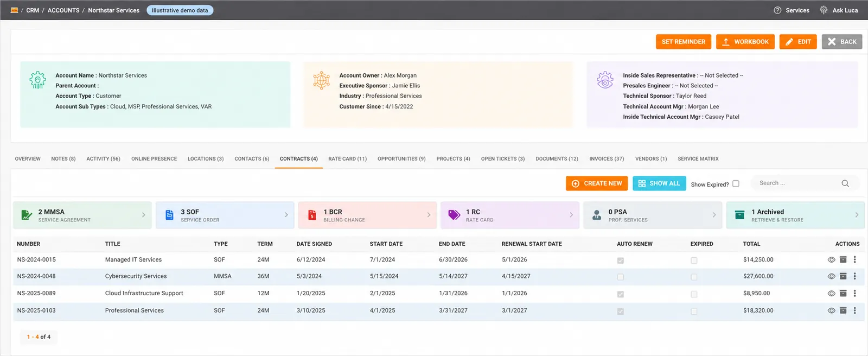Open the Documents (12) tab

tap(557, 159)
